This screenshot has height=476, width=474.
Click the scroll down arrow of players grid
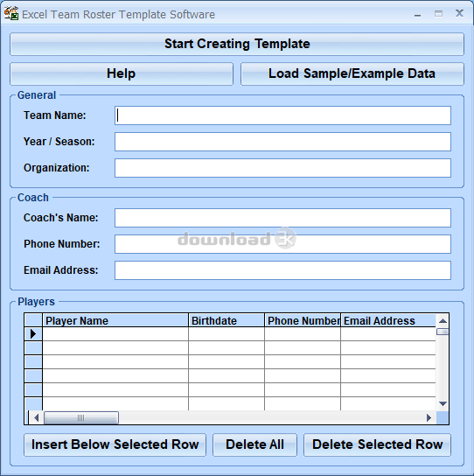pos(443,403)
